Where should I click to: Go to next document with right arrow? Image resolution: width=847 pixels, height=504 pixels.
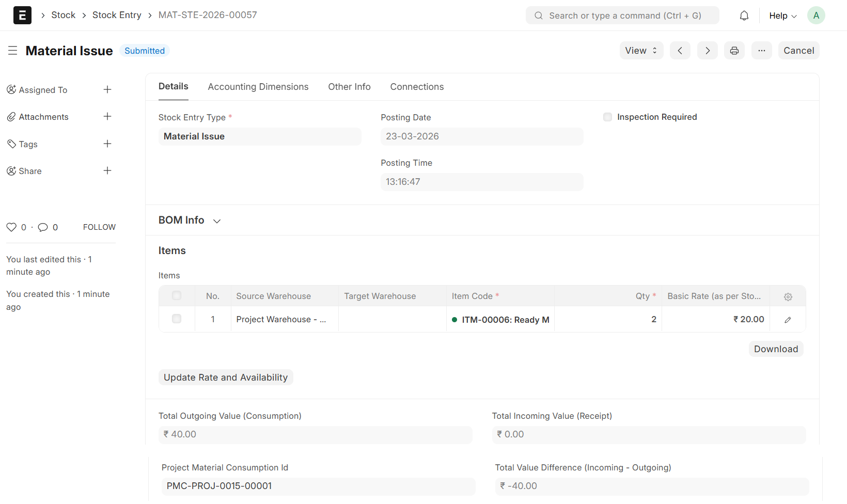coord(707,51)
